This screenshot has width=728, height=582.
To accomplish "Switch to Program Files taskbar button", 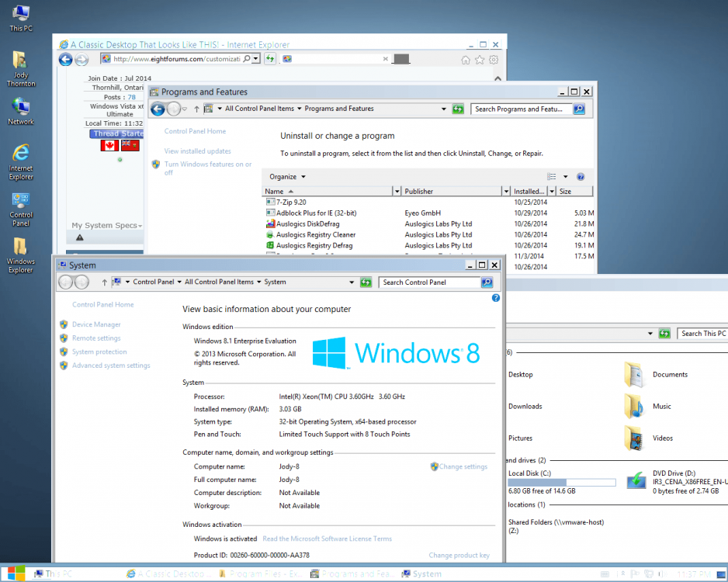I will click(x=260, y=573).
